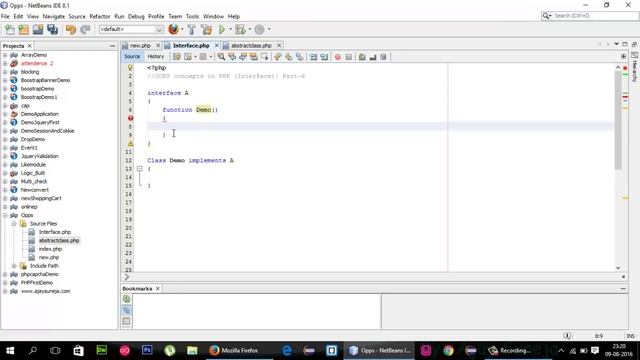Collapse the Source Files folder
This screenshot has width=640, height=360.
pyautogui.click(x=14, y=224)
